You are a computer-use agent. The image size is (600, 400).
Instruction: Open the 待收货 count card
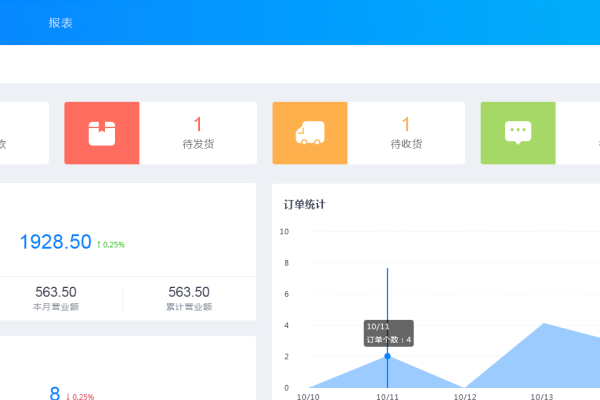pyautogui.click(x=369, y=133)
